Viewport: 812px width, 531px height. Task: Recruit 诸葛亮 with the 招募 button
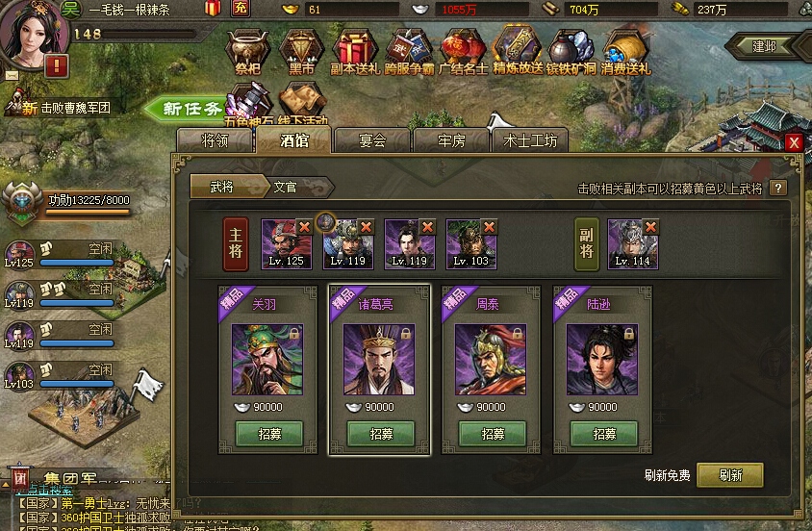pos(381,434)
